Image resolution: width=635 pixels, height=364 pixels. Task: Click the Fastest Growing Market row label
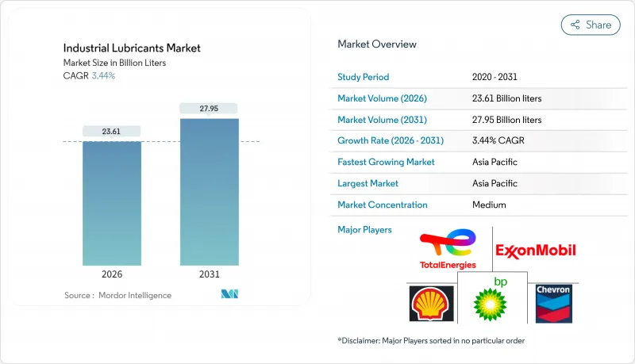click(x=386, y=162)
